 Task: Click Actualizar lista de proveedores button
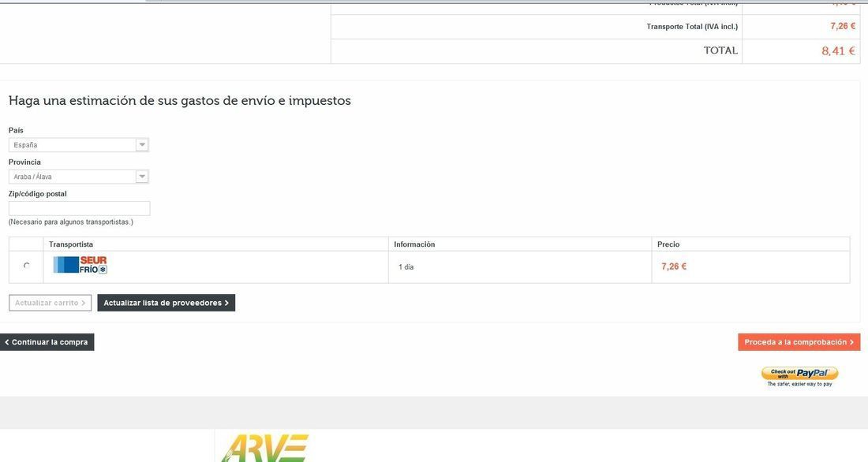(166, 303)
